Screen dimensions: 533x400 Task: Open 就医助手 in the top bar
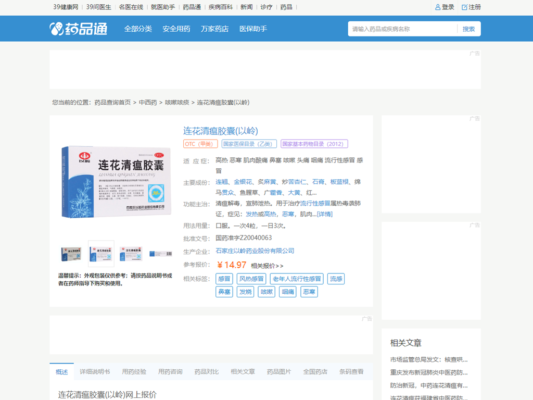click(163, 7)
